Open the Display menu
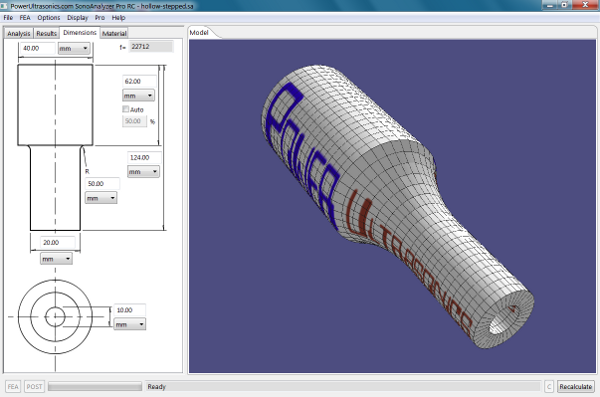Image resolution: width=600 pixels, height=397 pixels. 77,18
